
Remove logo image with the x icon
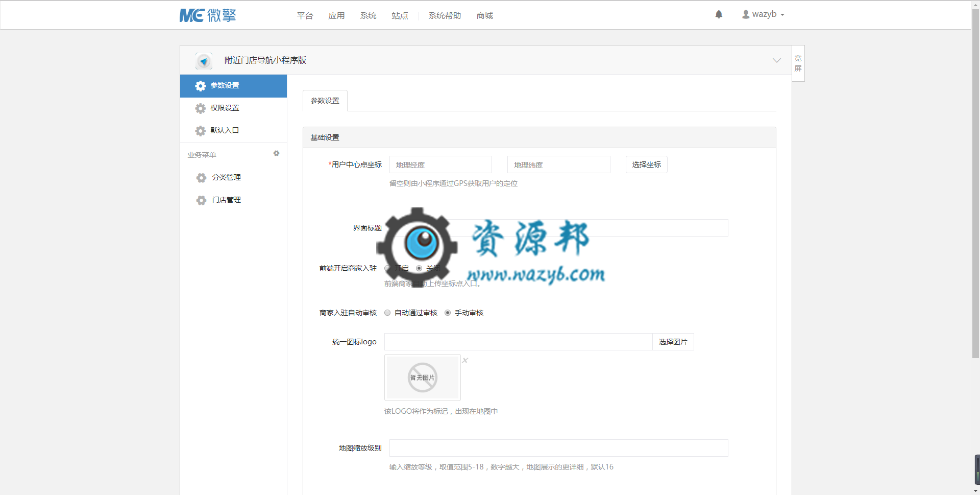[x=465, y=360]
